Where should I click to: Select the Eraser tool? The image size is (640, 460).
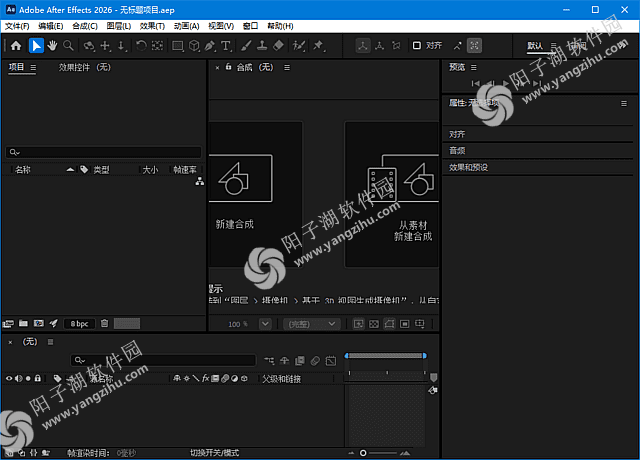coord(278,45)
